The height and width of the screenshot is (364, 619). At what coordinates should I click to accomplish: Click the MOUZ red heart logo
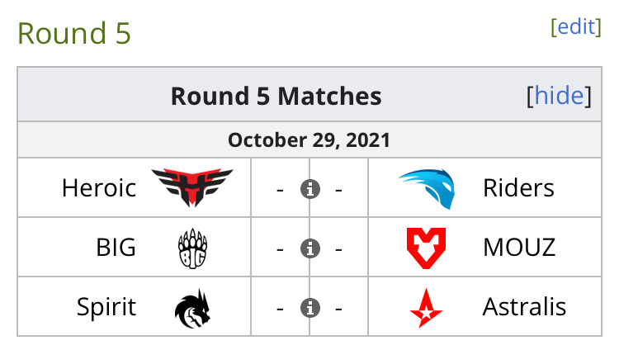427,248
